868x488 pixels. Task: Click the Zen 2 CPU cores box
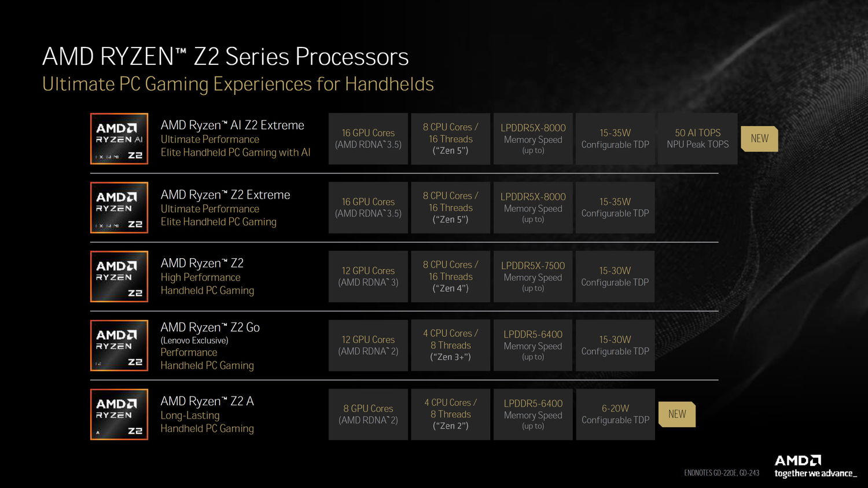pyautogui.click(x=450, y=414)
